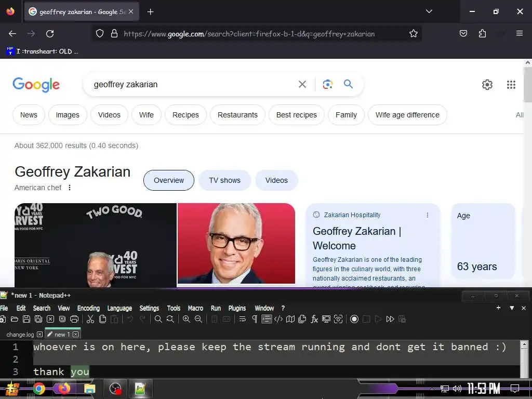
Task: Clear the Google search box
Action: tap(302, 84)
